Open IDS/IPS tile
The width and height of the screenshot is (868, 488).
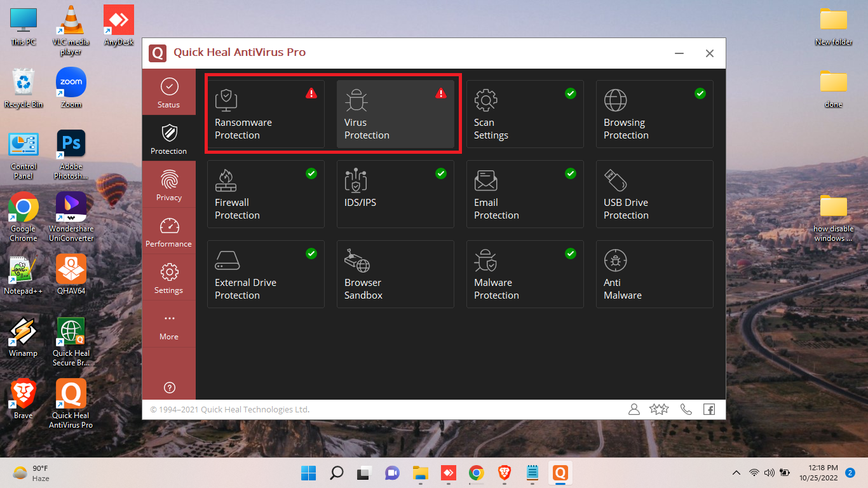395,194
